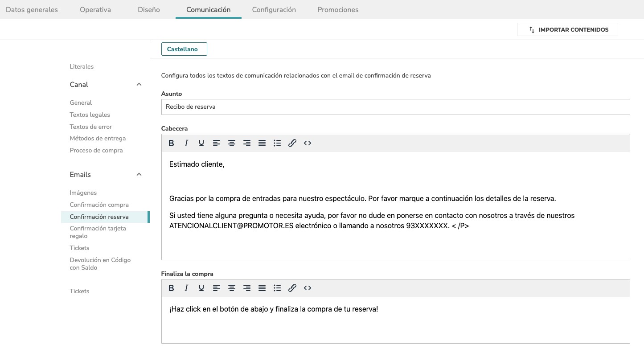
Task: Open source code view in Cabecera editor
Action: (x=308, y=143)
